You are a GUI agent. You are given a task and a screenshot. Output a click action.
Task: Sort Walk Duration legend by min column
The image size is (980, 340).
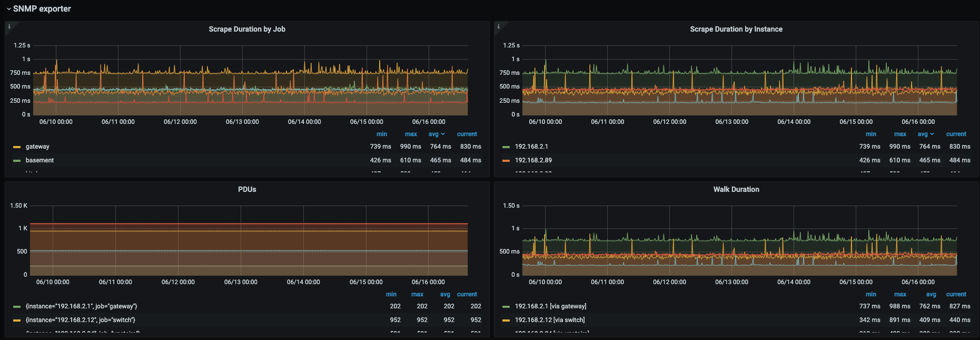click(871, 295)
